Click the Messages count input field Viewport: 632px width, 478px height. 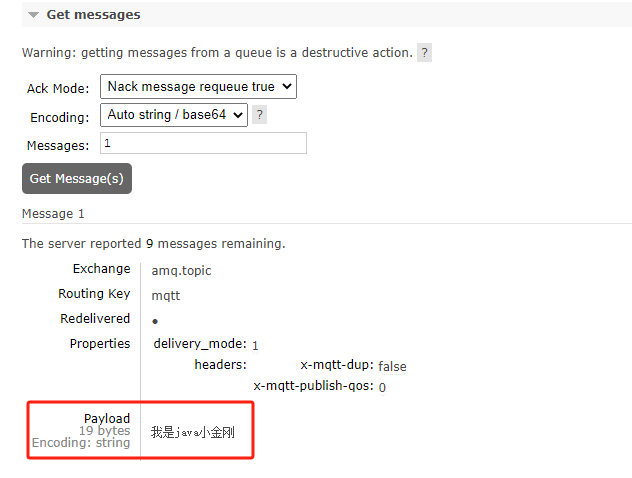pyautogui.click(x=203, y=143)
